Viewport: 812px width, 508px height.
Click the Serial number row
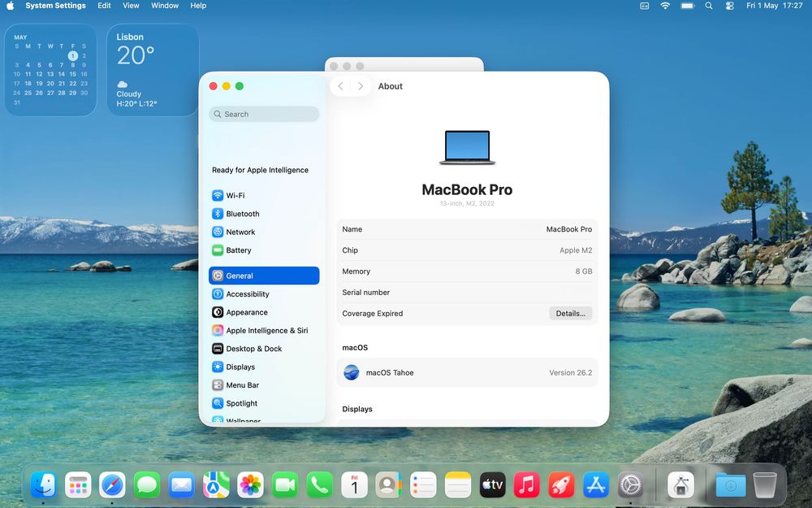click(467, 293)
